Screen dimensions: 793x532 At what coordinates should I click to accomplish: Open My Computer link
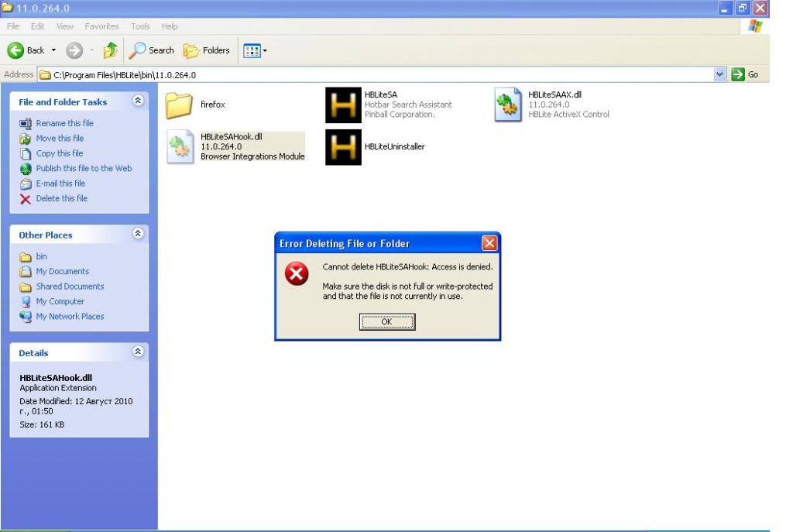(60, 301)
